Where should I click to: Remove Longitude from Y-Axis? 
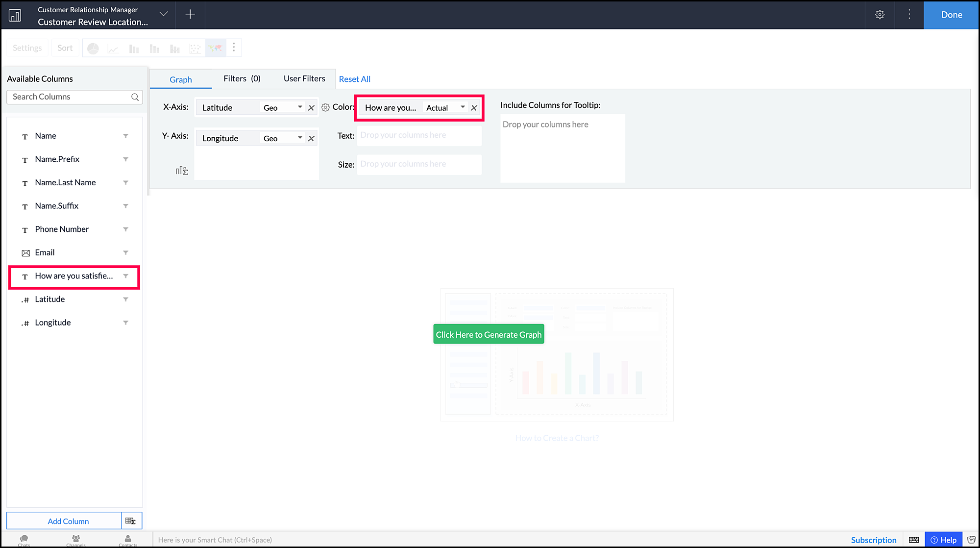pos(311,139)
